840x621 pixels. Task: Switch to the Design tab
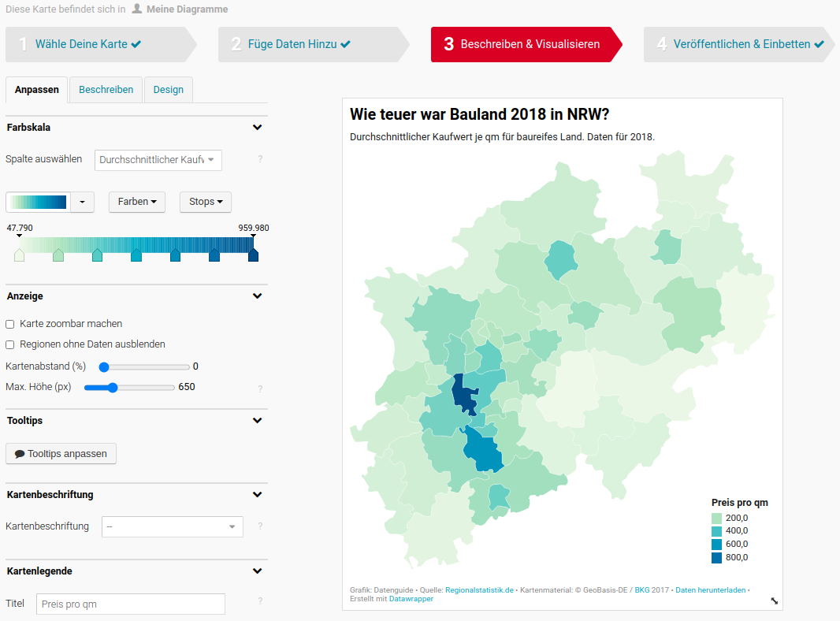[168, 90]
